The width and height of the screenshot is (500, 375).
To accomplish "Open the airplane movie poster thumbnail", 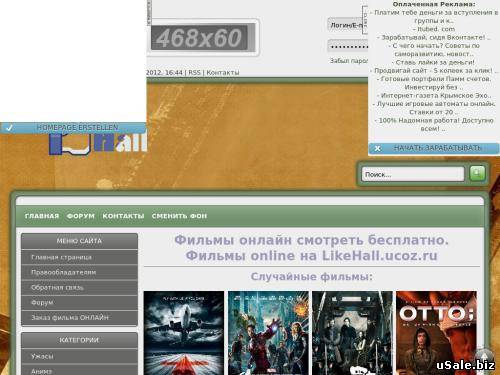I will 184,333.
